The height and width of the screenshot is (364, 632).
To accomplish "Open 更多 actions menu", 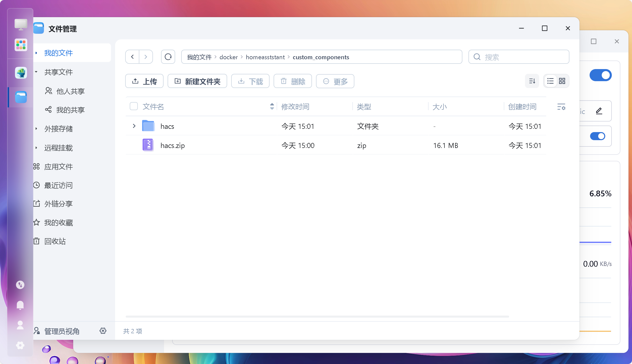I will click(x=335, y=81).
